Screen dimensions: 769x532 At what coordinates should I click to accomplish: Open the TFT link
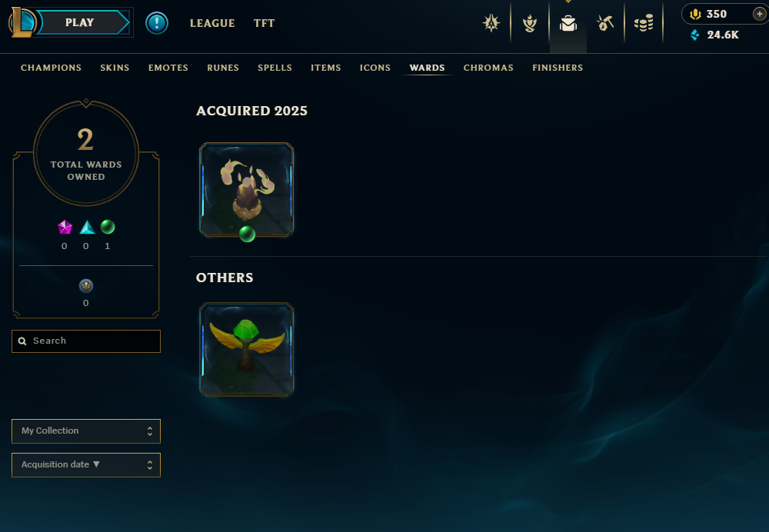[265, 23]
